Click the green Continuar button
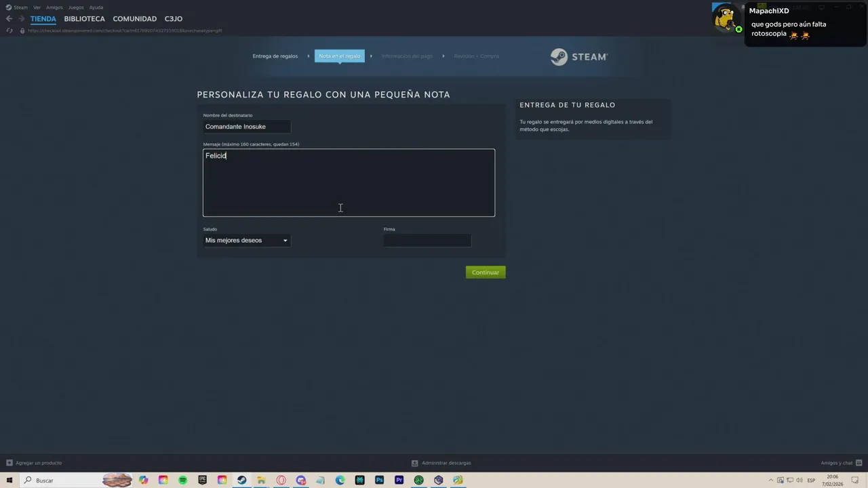The width and height of the screenshot is (868, 488). tap(486, 272)
